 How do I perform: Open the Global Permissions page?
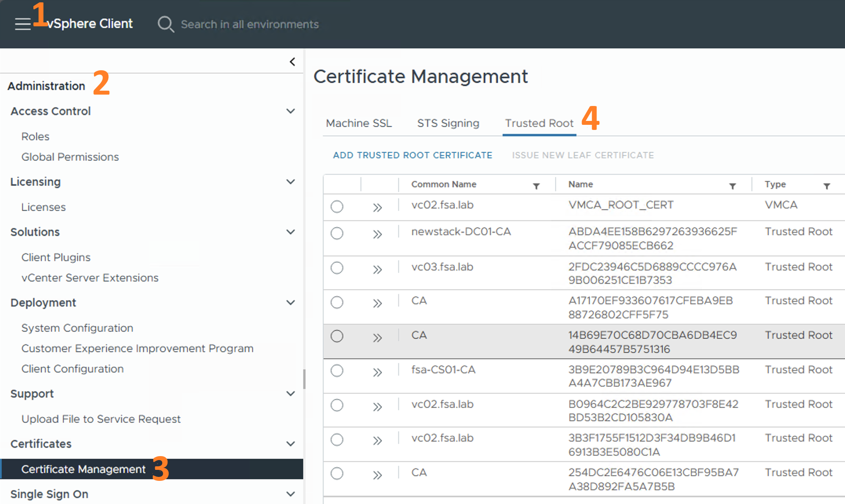point(70,157)
